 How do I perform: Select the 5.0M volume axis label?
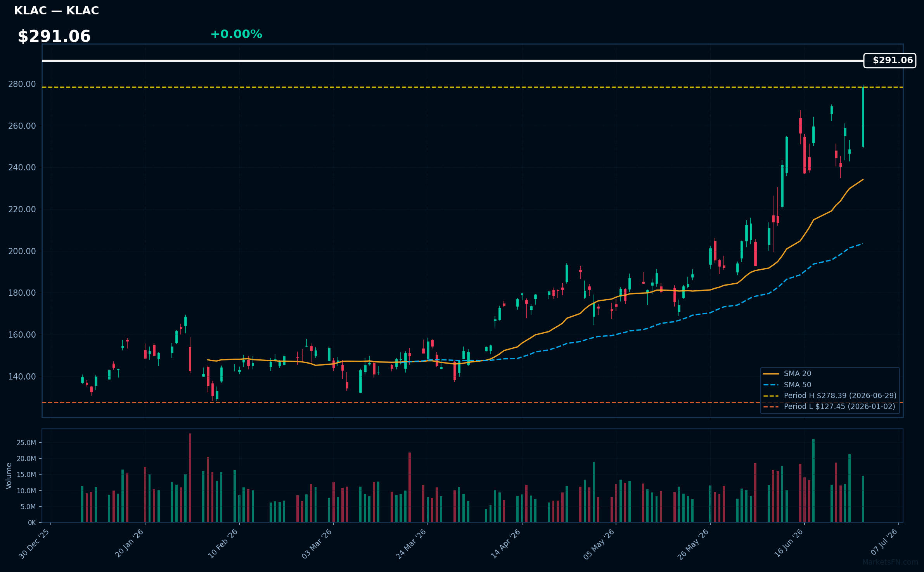click(28, 507)
